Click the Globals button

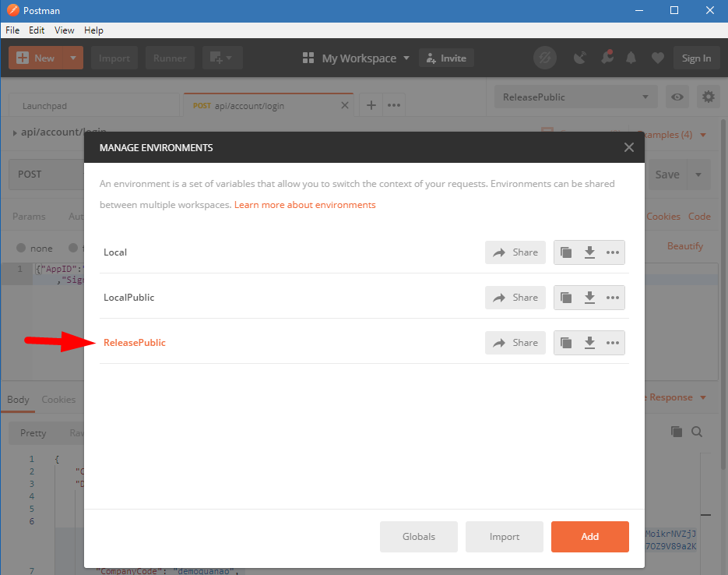418,537
